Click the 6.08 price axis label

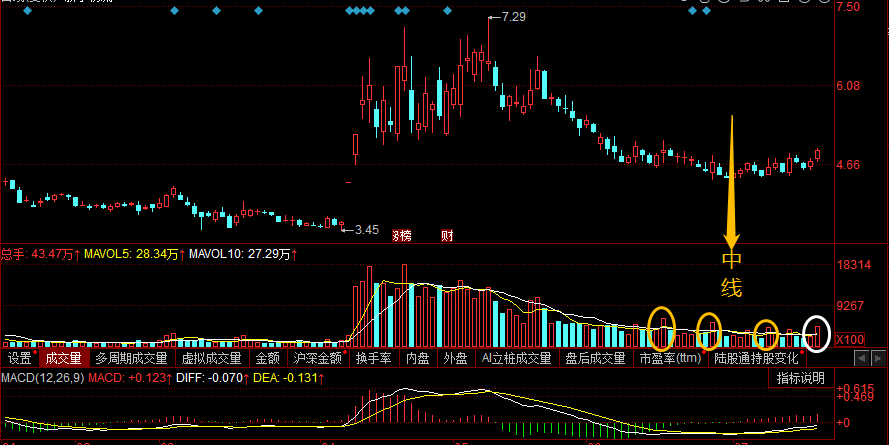pyautogui.click(x=848, y=86)
